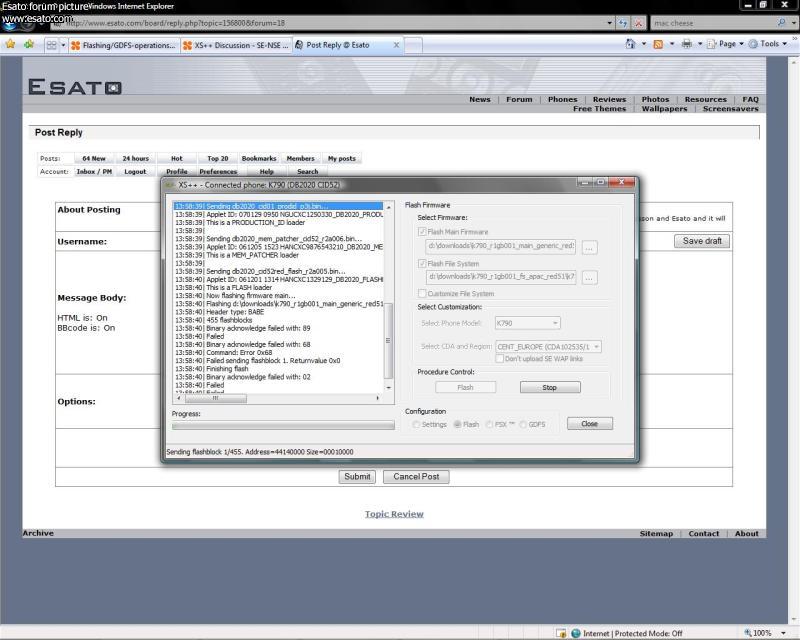This screenshot has height=640, width=800.
Task: Open the Select CDA and Region dropdown
Action: pyautogui.click(x=548, y=347)
